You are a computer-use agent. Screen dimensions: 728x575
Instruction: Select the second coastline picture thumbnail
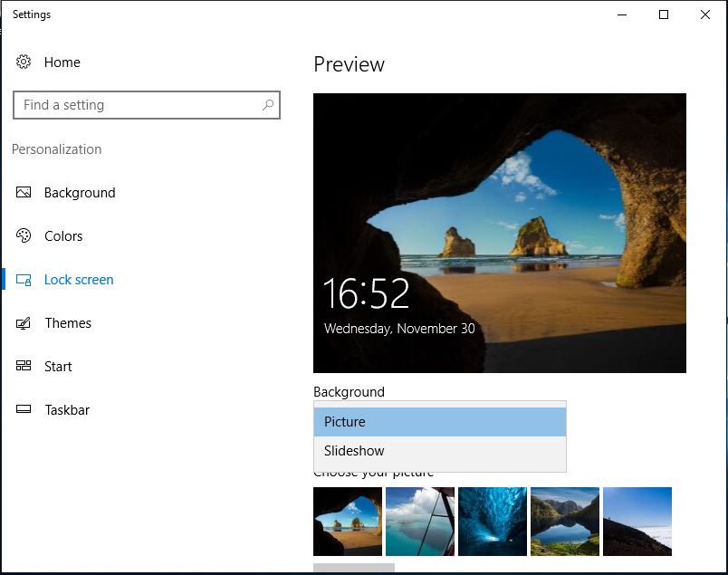click(x=419, y=522)
